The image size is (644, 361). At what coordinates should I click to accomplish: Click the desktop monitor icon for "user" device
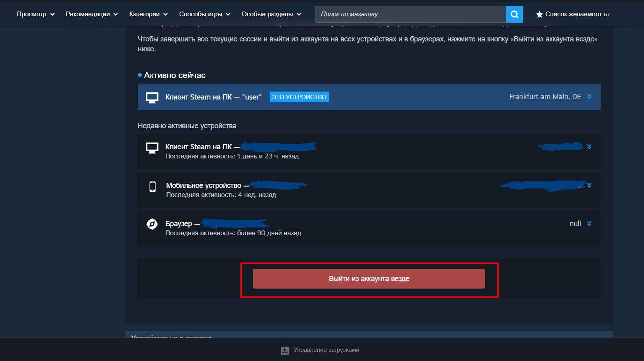152,97
